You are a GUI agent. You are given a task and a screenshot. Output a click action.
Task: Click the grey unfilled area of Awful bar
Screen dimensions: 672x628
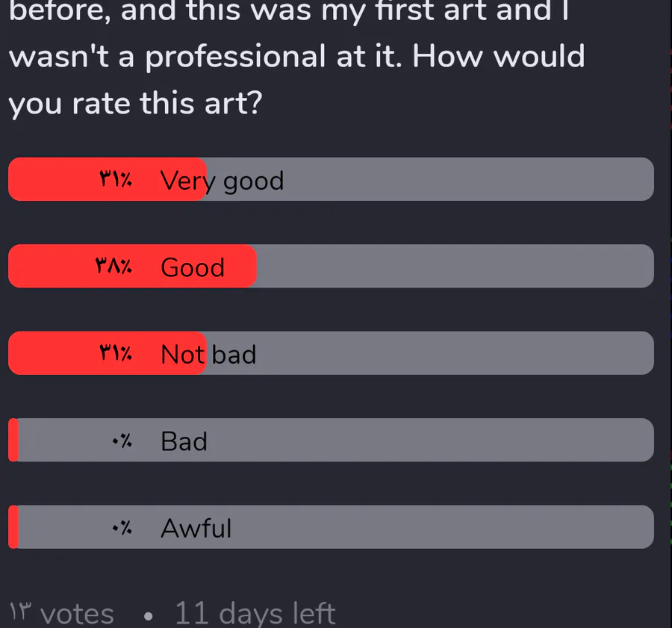pos(337,527)
